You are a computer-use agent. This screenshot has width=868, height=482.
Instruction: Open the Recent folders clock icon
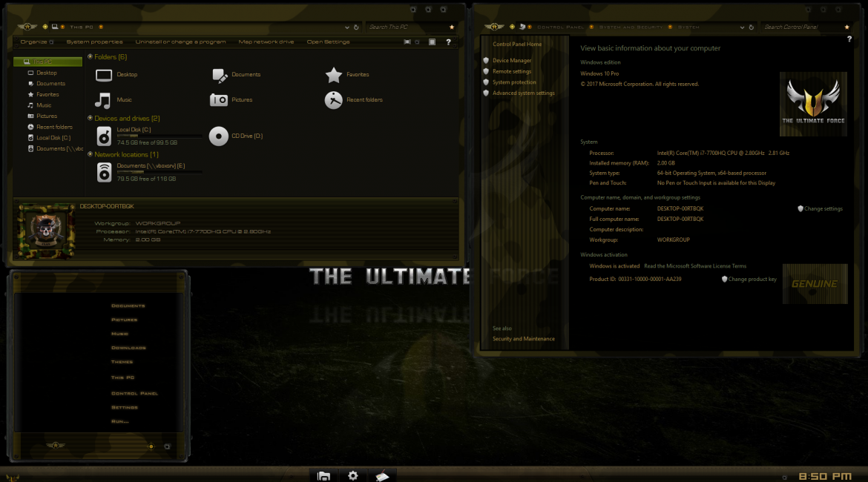333,99
